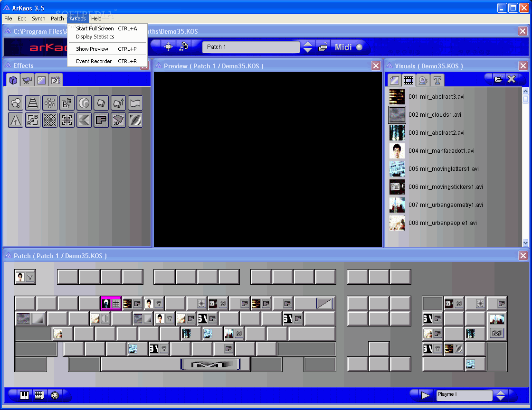Click the delete X icon in Visuals toolbar

(x=511, y=79)
